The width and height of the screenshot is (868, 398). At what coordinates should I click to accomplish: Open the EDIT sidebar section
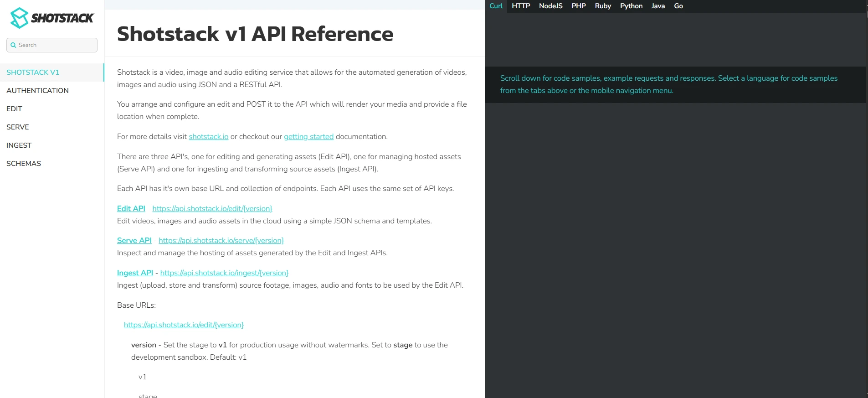pos(52,109)
